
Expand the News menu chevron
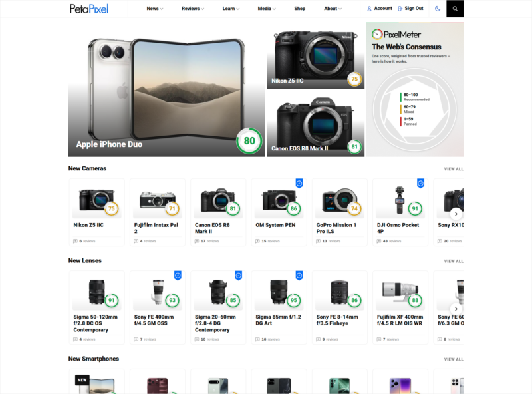tap(162, 9)
